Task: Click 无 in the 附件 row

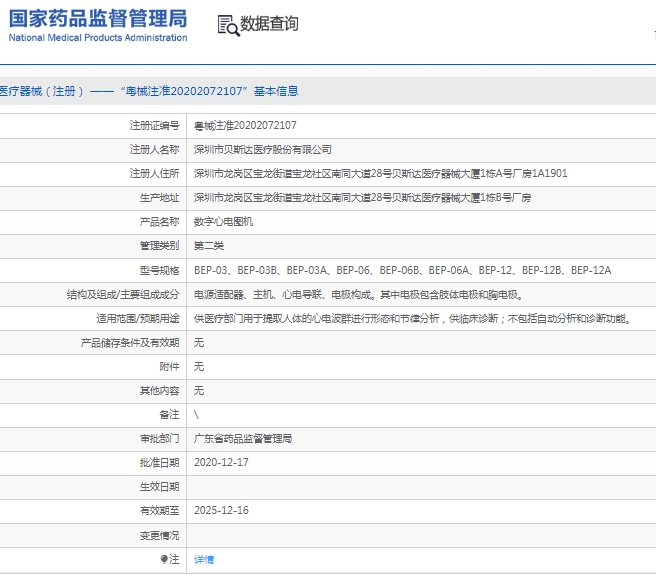Action: (x=199, y=366)
